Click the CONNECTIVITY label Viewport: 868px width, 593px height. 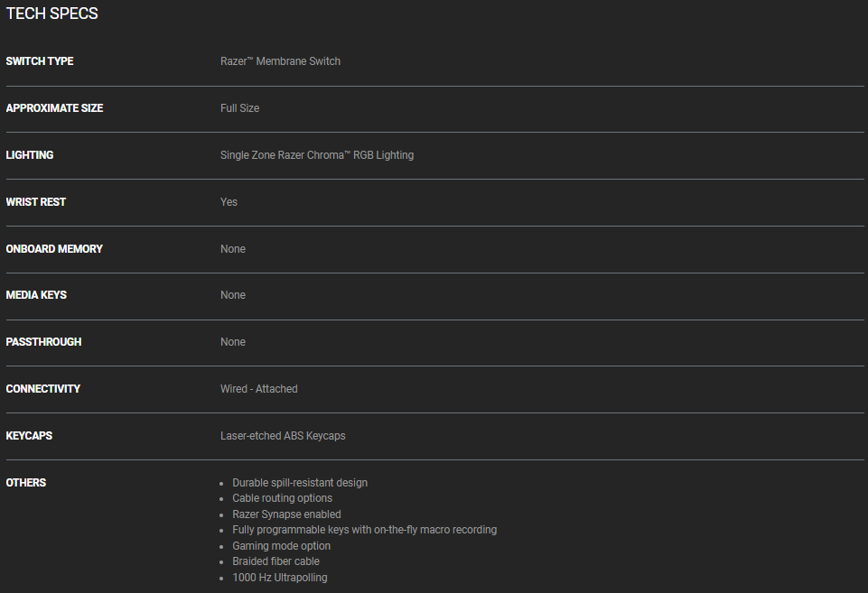43,389
